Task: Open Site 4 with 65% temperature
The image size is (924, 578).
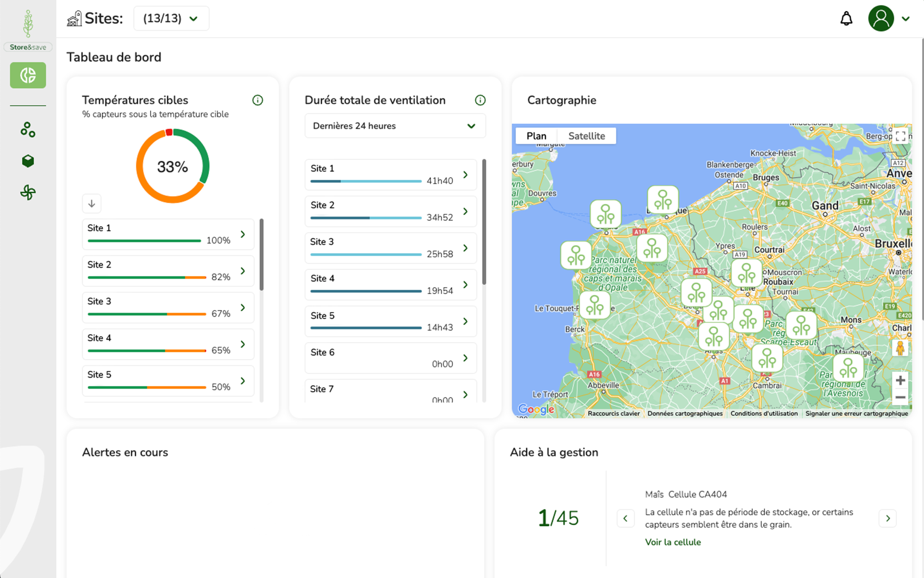Action: pos(168,344)
